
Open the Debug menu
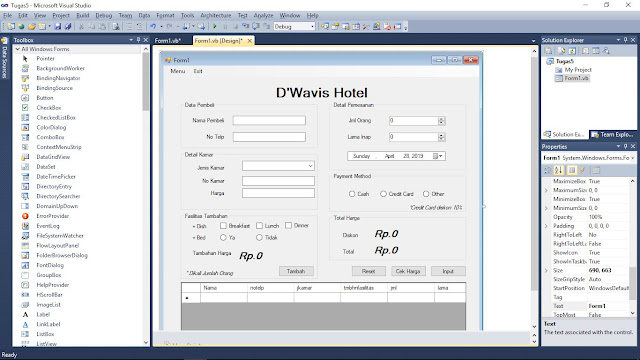[x=104, y=16]
